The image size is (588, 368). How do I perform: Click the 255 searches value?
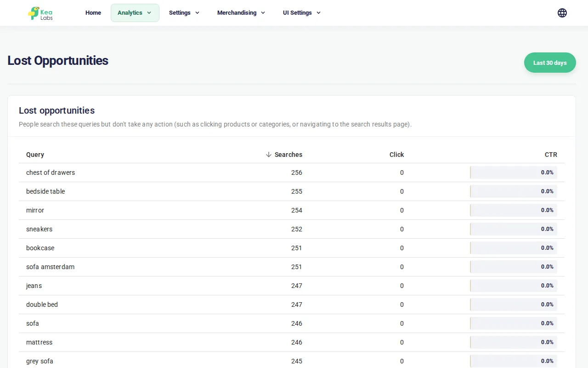(x=297, y=191)
